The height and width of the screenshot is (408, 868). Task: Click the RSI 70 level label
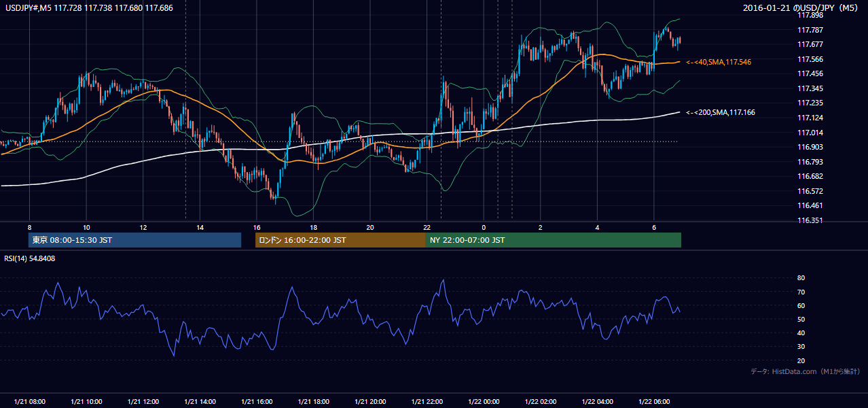pos(801,292)
